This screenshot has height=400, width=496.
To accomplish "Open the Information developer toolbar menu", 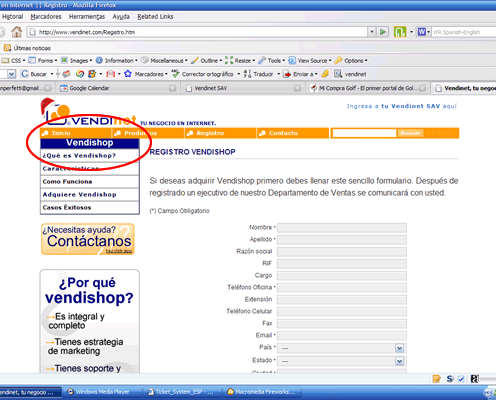I will pyautogui.click(x=117, y=61).
